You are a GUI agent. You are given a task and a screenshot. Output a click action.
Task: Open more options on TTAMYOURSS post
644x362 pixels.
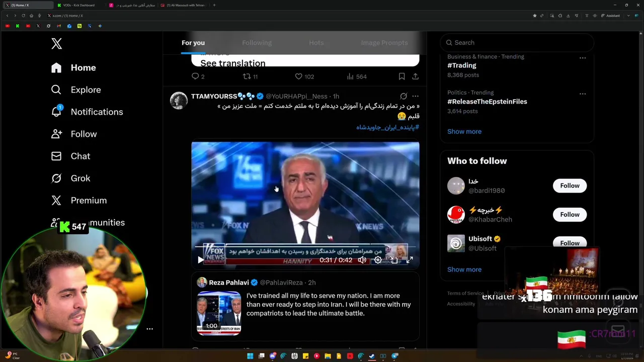point(415,96)
